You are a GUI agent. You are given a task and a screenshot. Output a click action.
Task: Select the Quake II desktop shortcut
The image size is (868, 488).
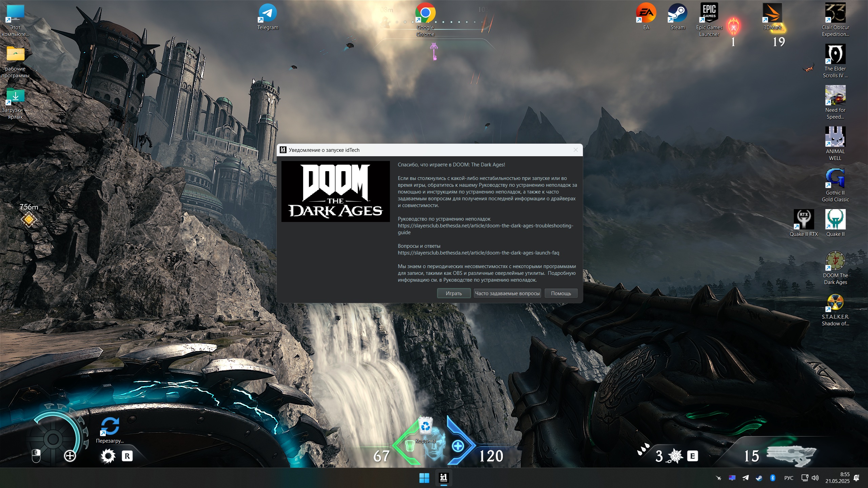point(835,223)
